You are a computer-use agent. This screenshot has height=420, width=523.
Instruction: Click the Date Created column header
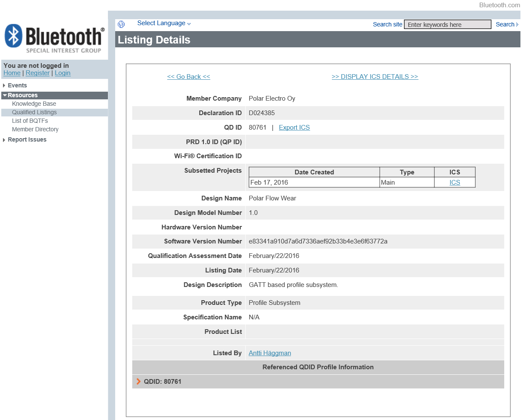point(314,172)
